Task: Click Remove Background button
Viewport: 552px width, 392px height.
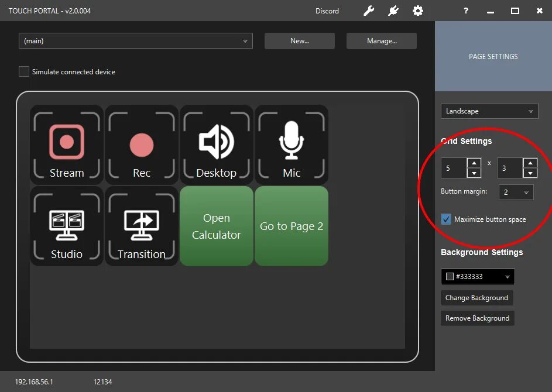Action: (478, 318)
